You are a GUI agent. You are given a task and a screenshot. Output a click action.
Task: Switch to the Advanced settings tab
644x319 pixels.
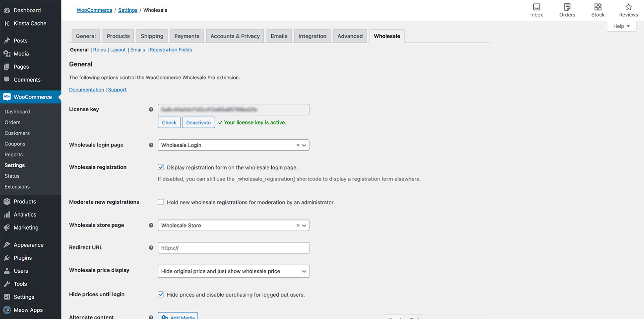350,36
